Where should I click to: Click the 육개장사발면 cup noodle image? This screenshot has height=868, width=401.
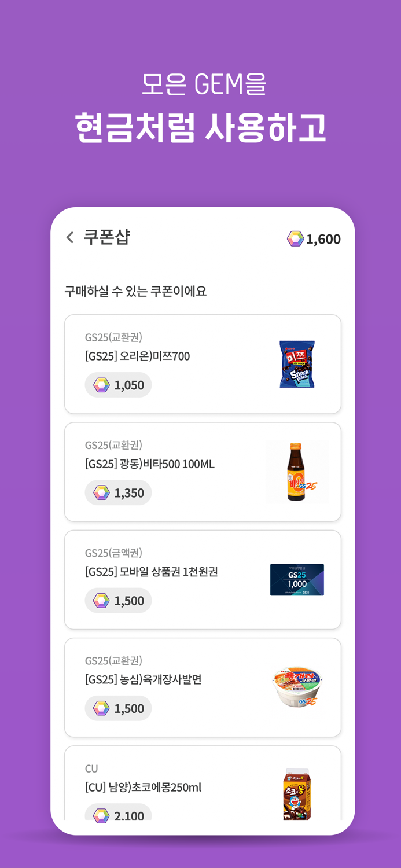click(x=297, y=686)
